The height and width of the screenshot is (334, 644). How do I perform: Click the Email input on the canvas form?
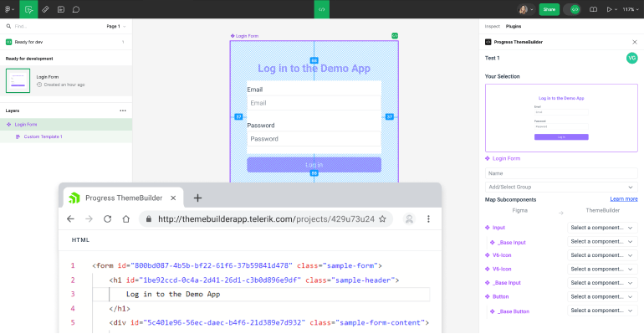click(x=314, y=103)
